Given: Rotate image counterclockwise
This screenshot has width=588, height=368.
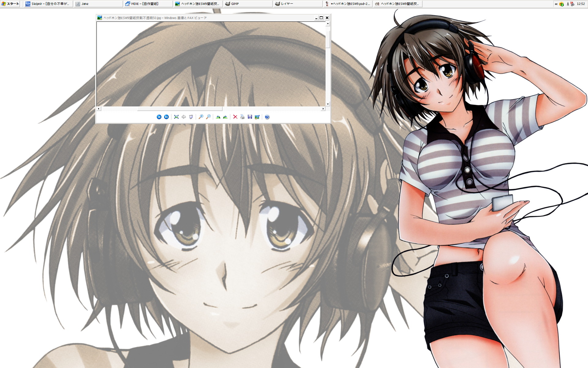Looking at the screenshot, I should (225, 117).
